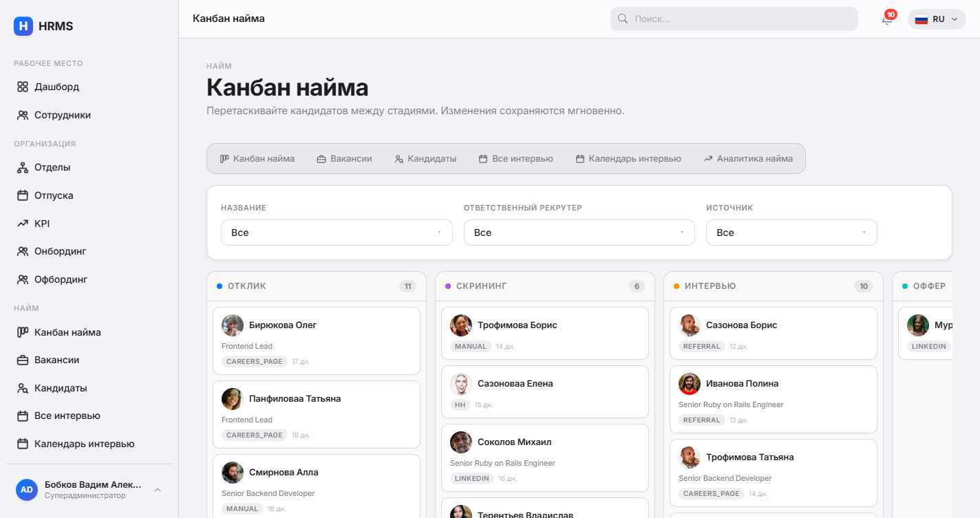Screen dimensions: 980x518
Task: Click the Отпуска calendar icon in sidebar
Action: (23, 195)
